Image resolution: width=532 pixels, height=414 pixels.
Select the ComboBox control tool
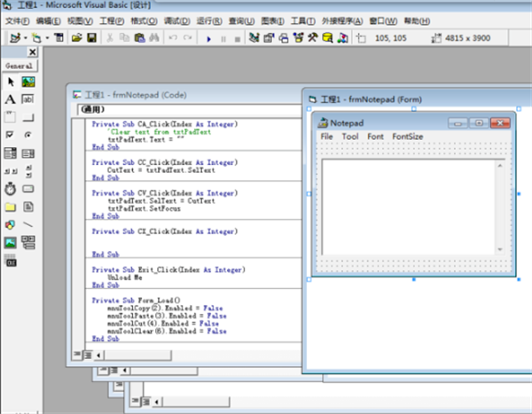click(10, 152)
